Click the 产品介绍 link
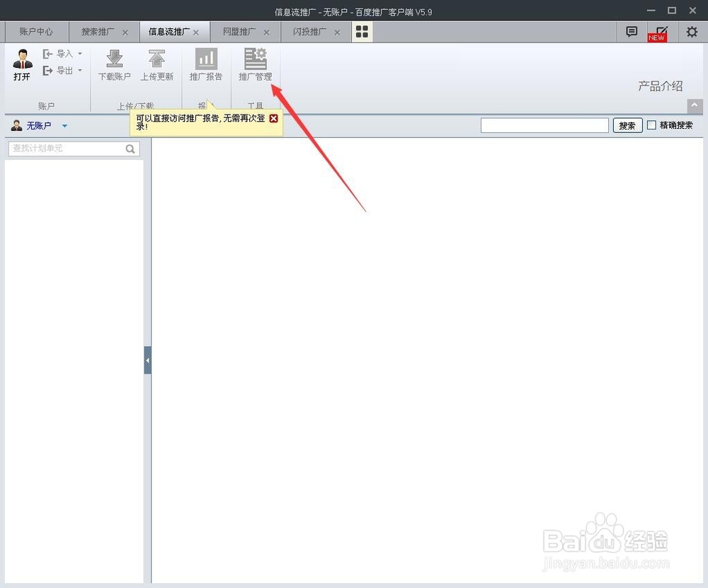Viewport: 708px width, 588px height. point(660,86)
